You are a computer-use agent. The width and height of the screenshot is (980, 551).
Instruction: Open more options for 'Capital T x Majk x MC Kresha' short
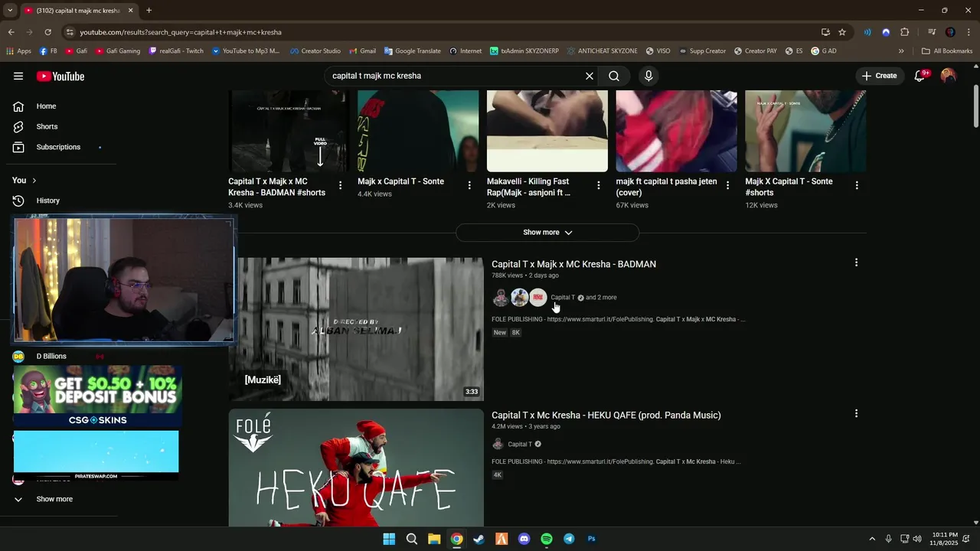340,185
